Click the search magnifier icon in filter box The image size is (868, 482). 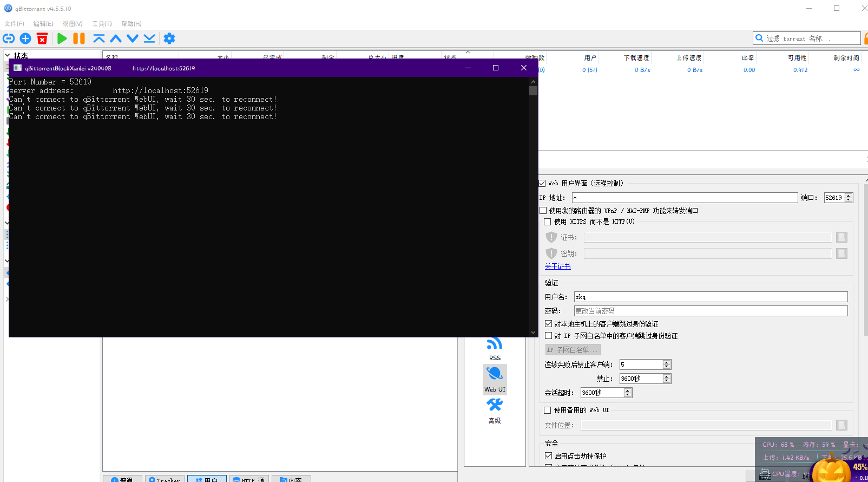pyautogui.click(x=759, y=38)
